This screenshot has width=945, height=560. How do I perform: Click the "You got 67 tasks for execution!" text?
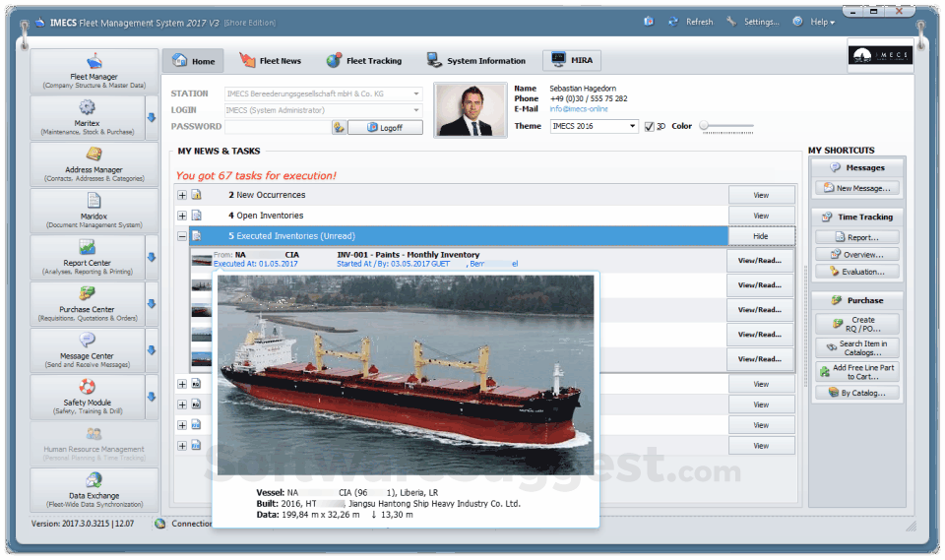(256, 175)
